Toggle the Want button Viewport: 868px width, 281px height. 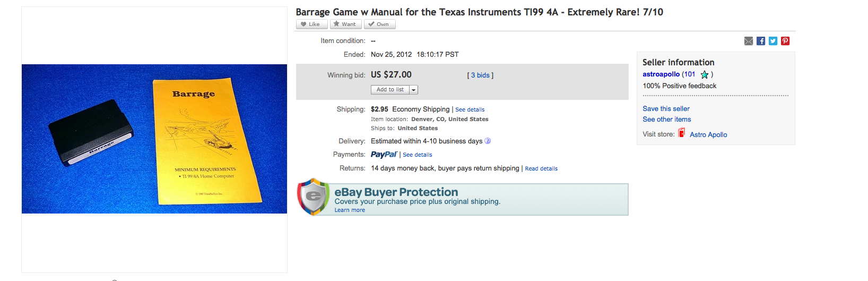[x=346, y=24]
